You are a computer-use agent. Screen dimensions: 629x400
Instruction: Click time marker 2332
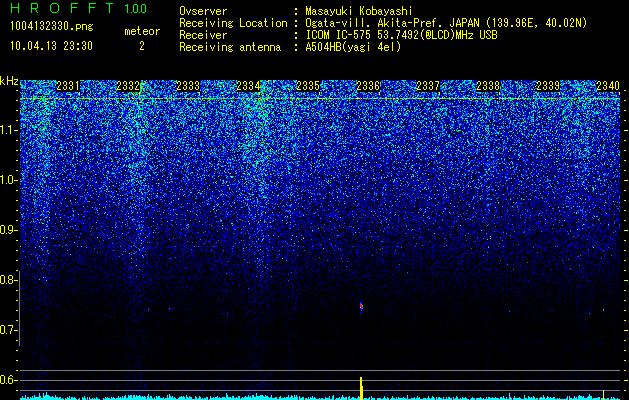point(128,85)
